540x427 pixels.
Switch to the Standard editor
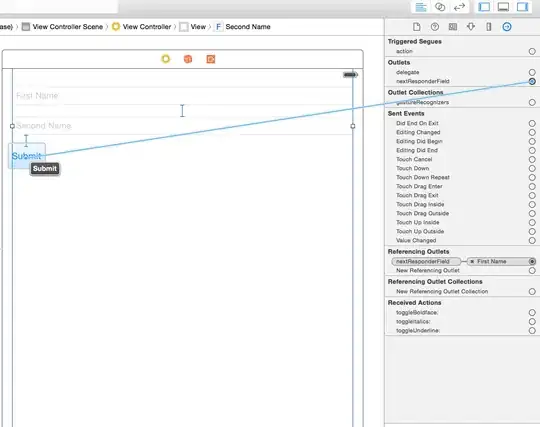click(x=421, y=7)
